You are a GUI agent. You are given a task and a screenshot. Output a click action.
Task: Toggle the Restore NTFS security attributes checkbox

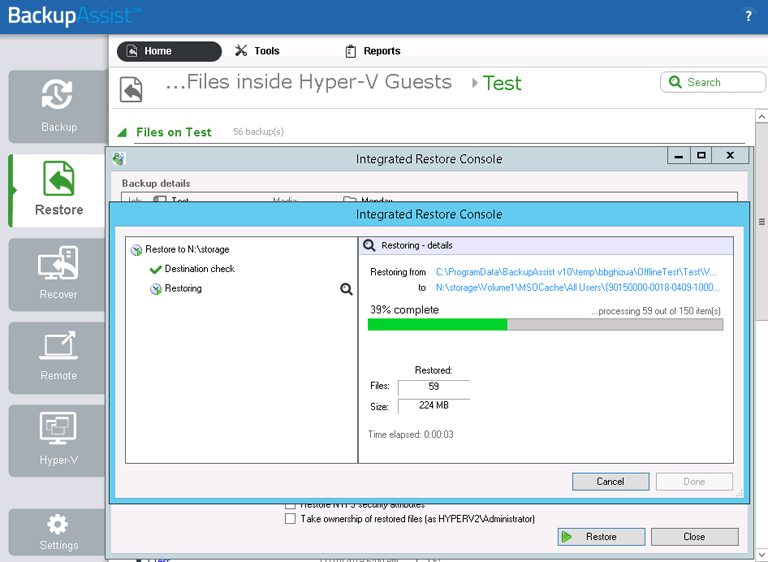tap(290, 505)
